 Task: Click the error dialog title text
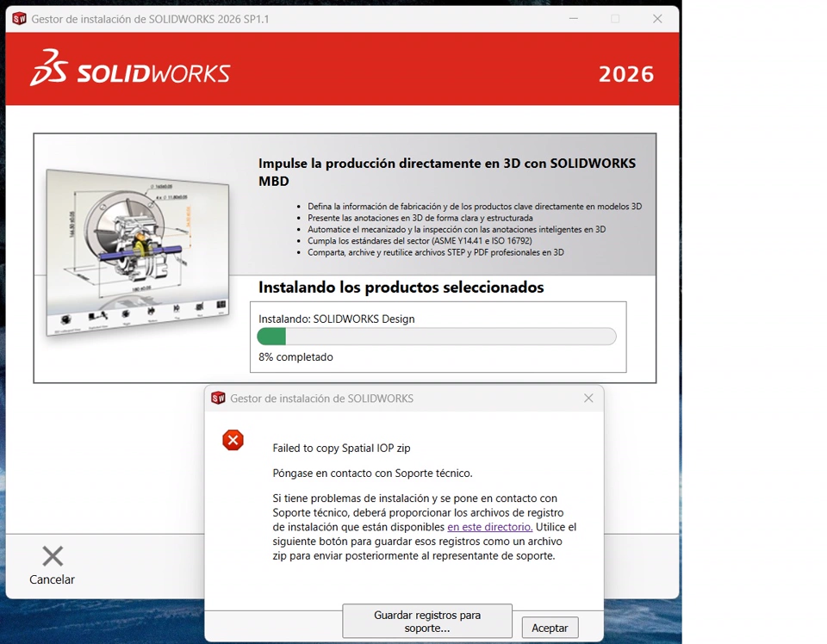pyautogui.click(x=321, y=399)
